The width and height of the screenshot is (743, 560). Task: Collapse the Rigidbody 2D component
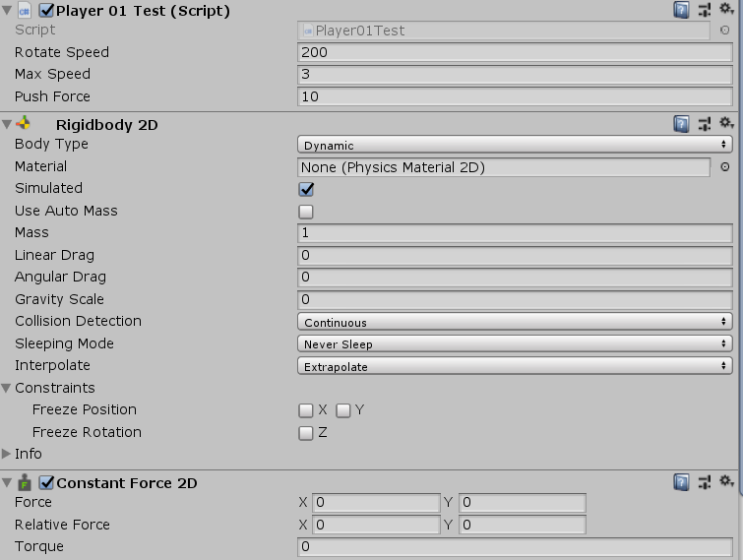7,125
